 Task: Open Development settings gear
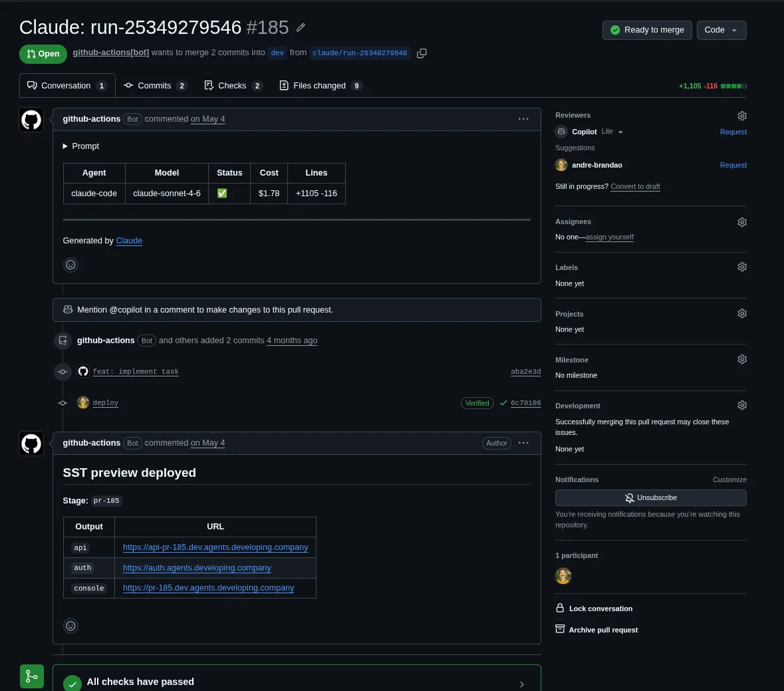pyautogui.click(x=742, y=406)
